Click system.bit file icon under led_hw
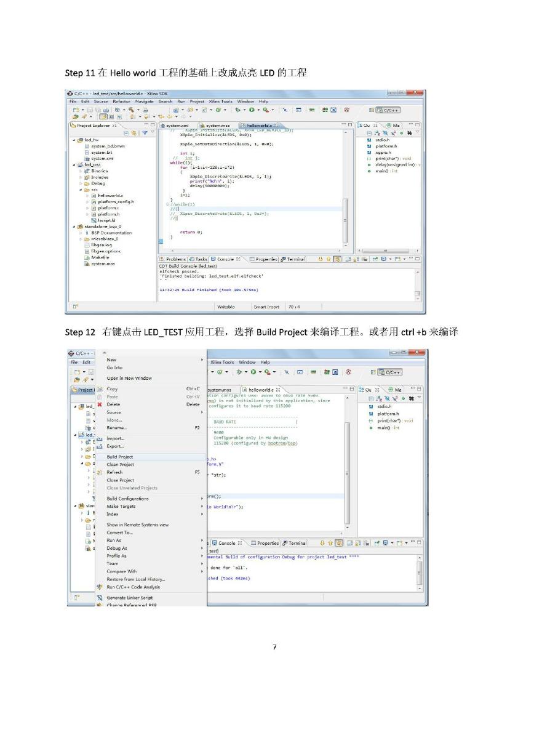This screenshot has height=756, width=534. coord(87,152)
